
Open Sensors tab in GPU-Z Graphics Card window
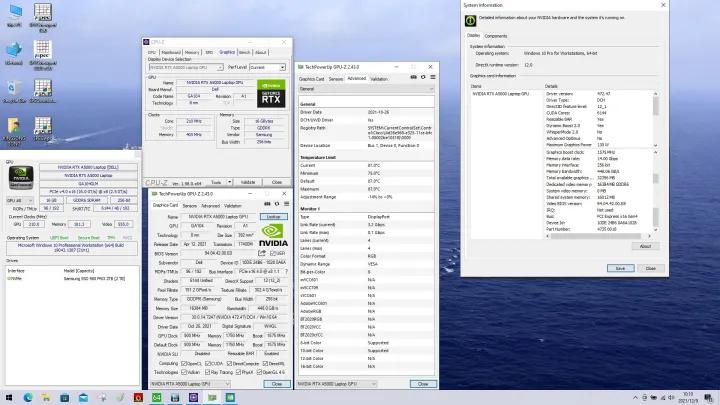[x=190, y=206]
